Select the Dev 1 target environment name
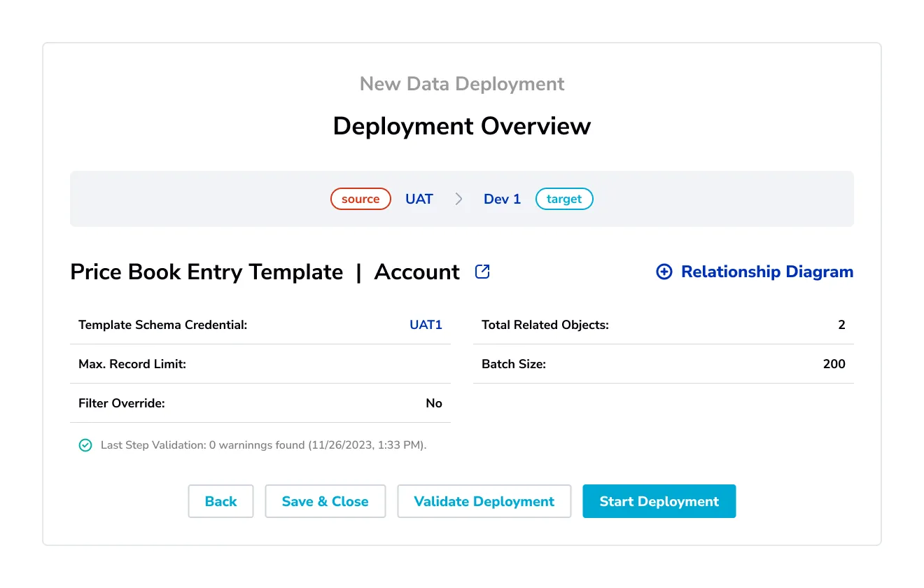The image size is (924, 588). [x=502, y=199]
